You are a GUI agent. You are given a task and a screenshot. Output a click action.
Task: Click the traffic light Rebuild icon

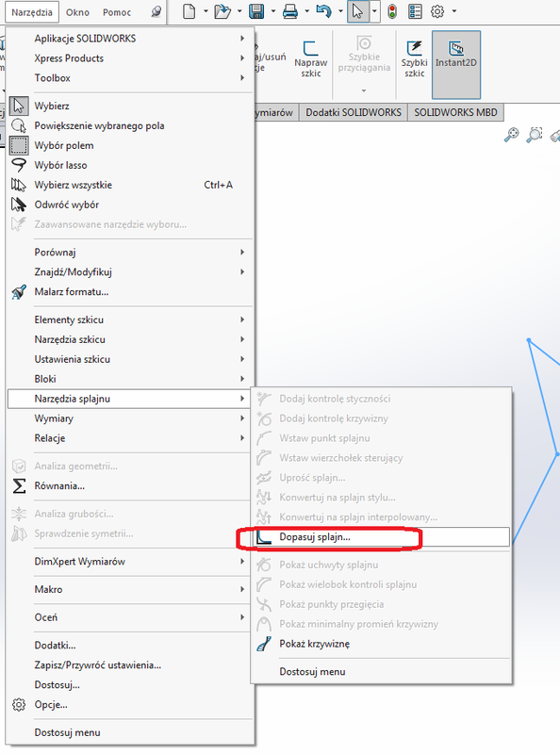392,11
